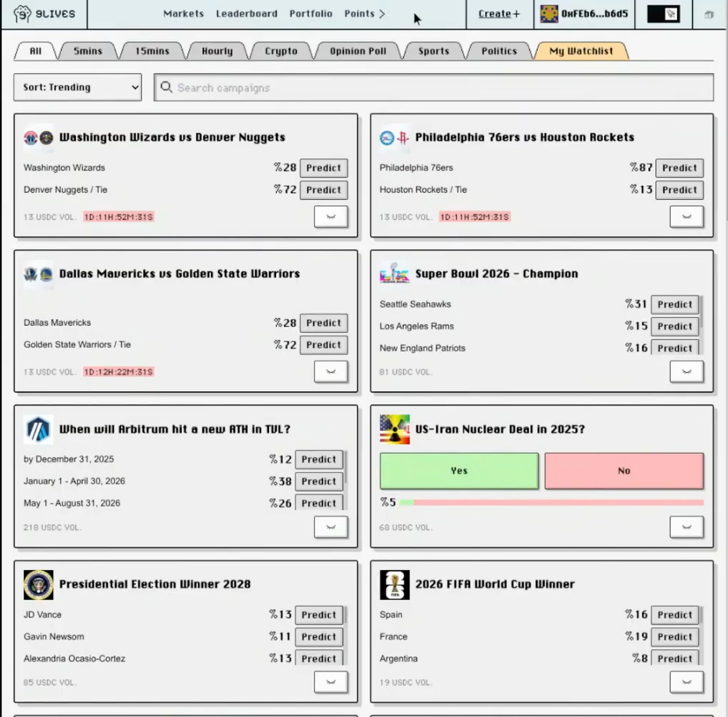Predict on Dallas Mavericks
Screen dimensions: 728x717
[x=323, y=323]
